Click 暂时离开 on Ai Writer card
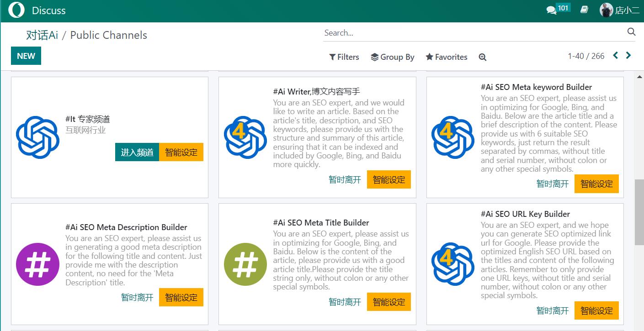The height and width of the screenshot is (331, 644). coord(345,179)
